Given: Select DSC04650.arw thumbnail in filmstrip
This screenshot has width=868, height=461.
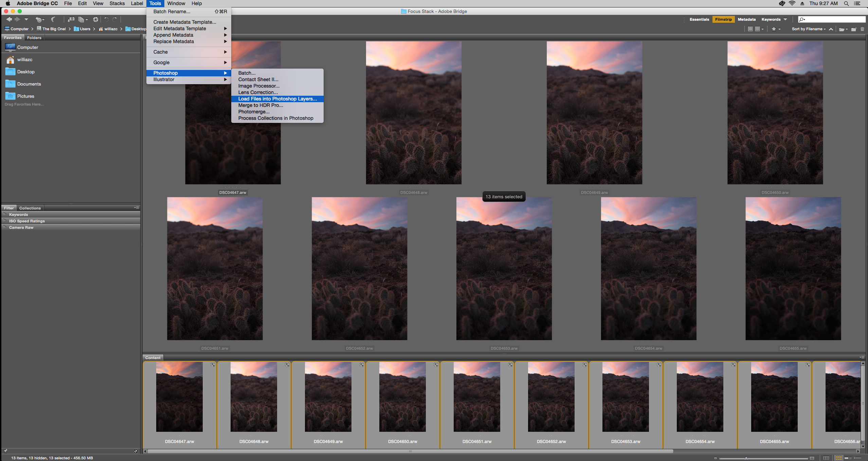Looking at the screenshot, I should 402,397.
